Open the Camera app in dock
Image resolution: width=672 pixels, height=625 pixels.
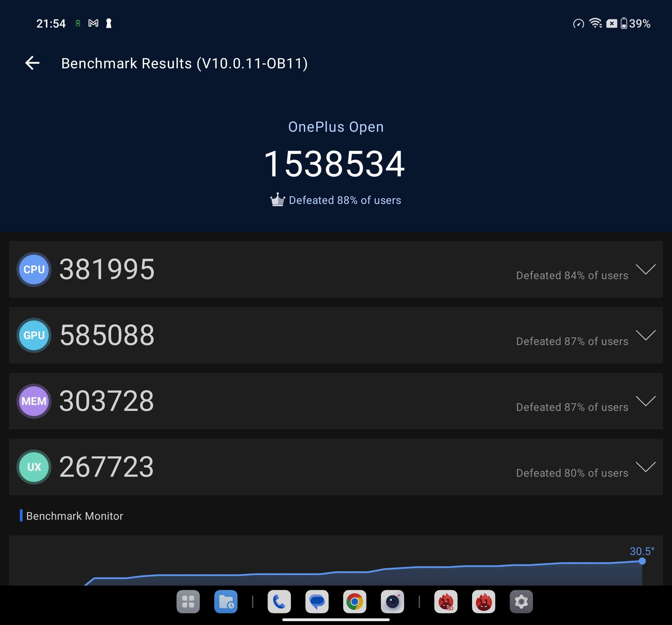(392, 602)
